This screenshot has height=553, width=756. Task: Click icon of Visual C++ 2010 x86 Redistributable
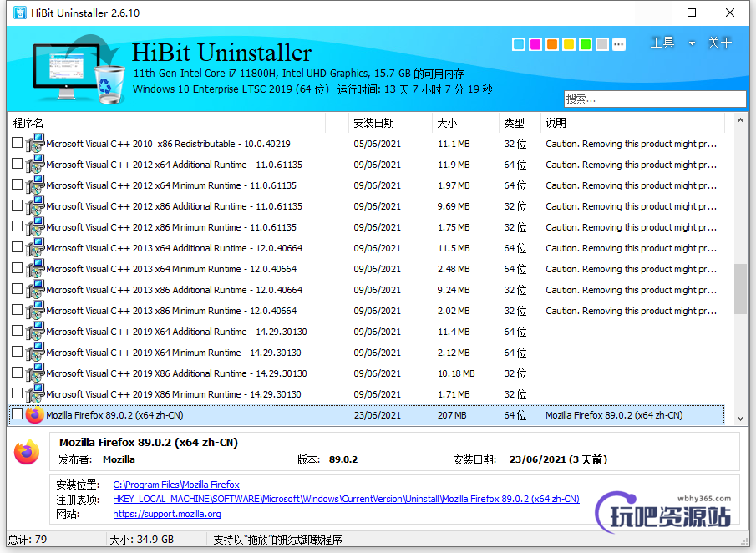pyautogui.click(x=35, y=143)
